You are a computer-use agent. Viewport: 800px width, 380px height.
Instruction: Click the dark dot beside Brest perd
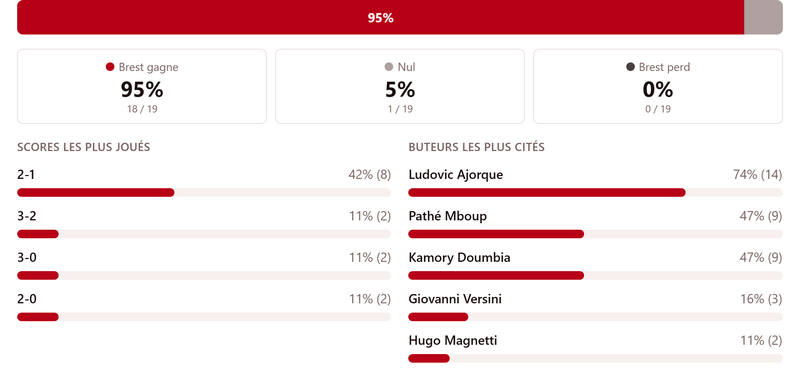point(630,67)
